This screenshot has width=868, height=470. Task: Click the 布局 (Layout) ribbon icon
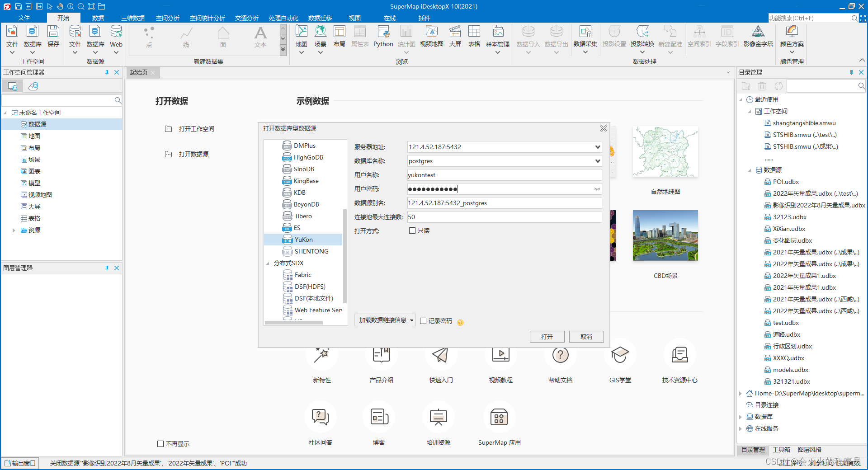(340, 36)
